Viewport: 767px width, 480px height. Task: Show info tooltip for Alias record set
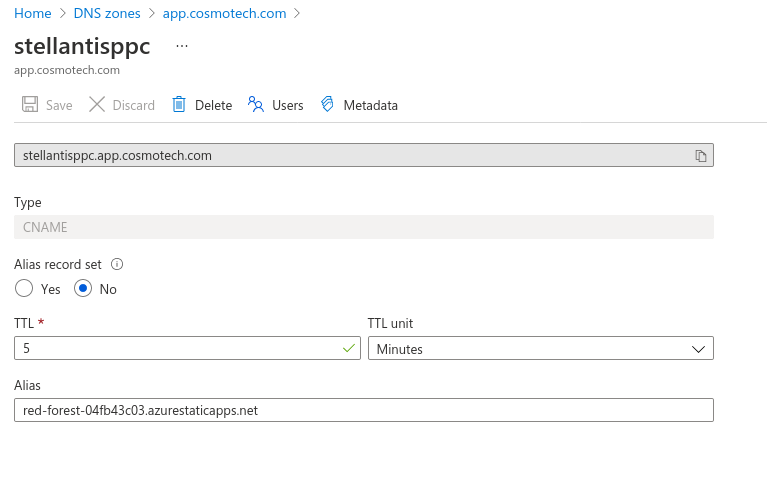click(x=117, y=265)
